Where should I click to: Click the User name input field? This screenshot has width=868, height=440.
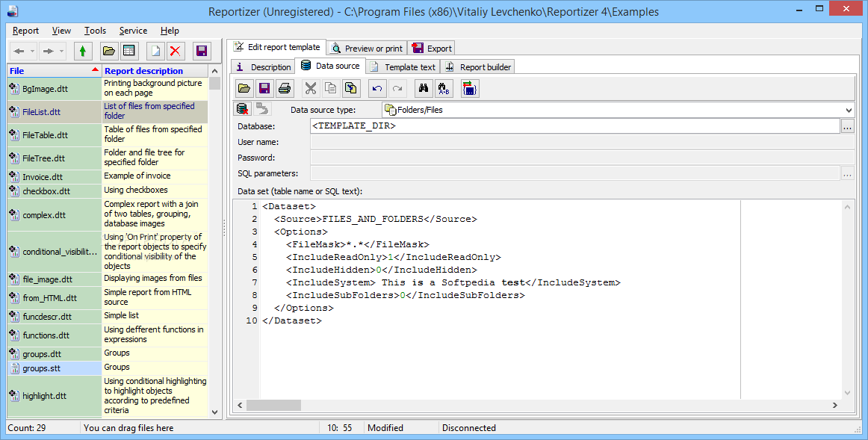pos(582,142)
